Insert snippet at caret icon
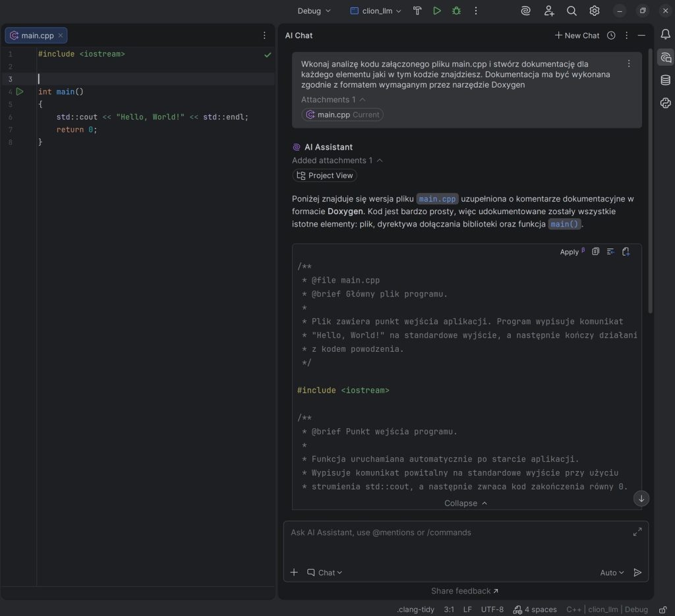Image resolution: width=675 pixels, height=616 pixels. pos(610,252)
